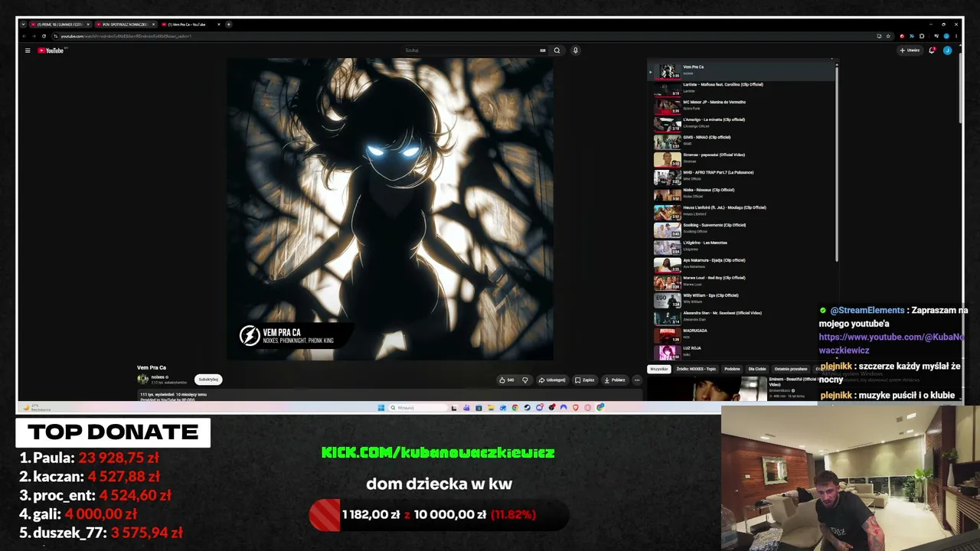Screen dimensions: 980x551
Task: Click the Zapisz save button
Action: [x=585, y=380]
